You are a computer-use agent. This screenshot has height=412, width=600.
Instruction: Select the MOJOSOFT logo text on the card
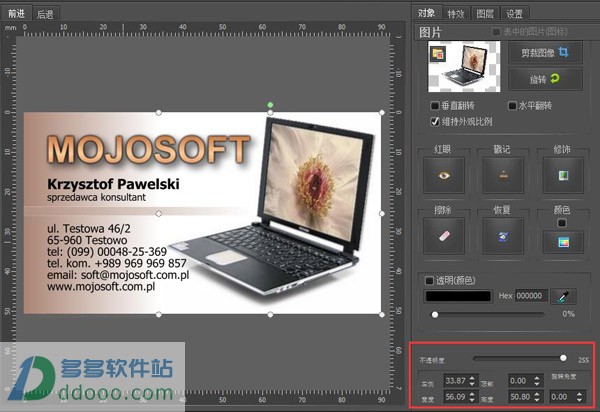[x=148, y=150]
